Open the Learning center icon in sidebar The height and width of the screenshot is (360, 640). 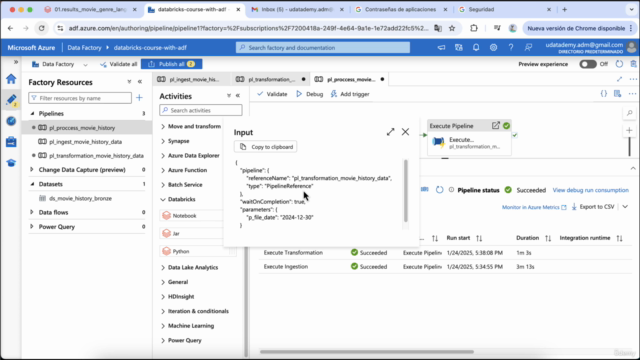click(11, 163)
